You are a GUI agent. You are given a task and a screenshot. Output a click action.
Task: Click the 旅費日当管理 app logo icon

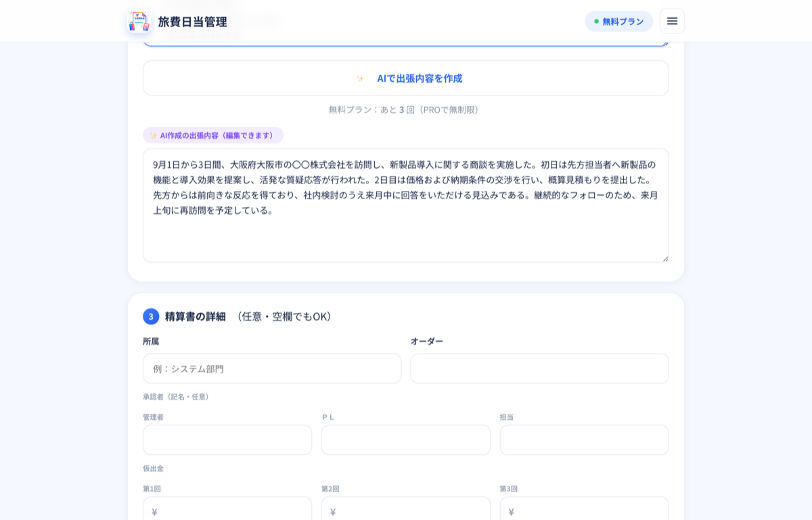[x=139, y=22]
